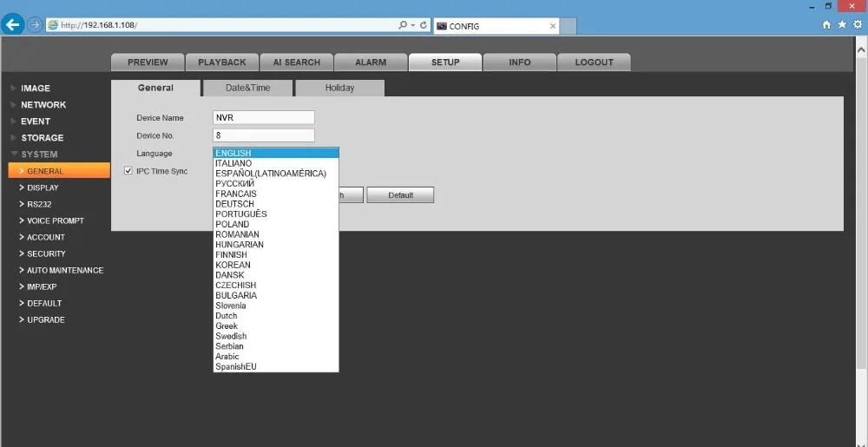Pick Dutch from the language list
Image resolution: width=868 pixels, height=447 pixels.
(276, 316)
